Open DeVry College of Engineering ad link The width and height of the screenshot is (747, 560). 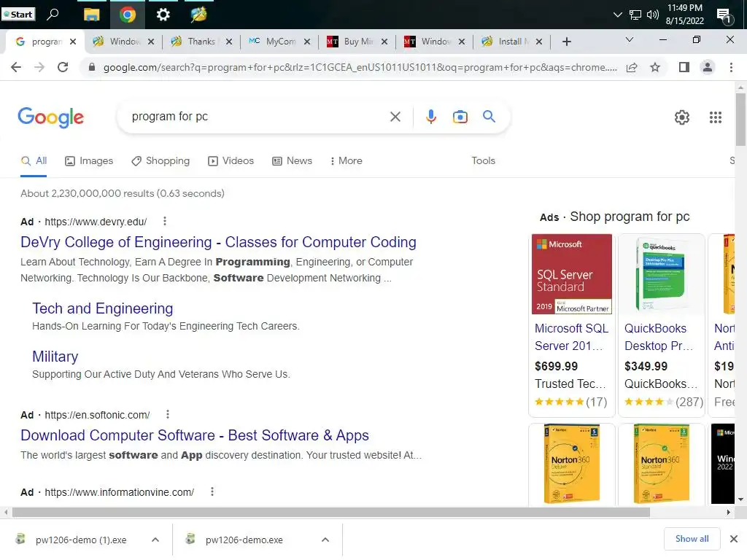point(218,242)
